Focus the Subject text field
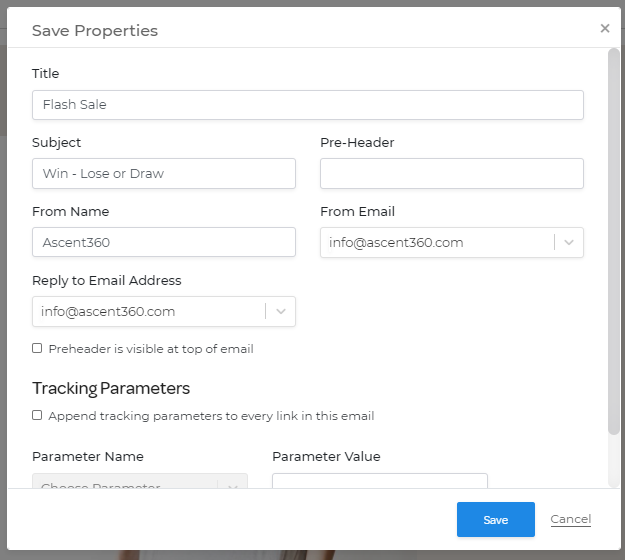The width and height of the screenshot is (625, 560). [164, 173]
